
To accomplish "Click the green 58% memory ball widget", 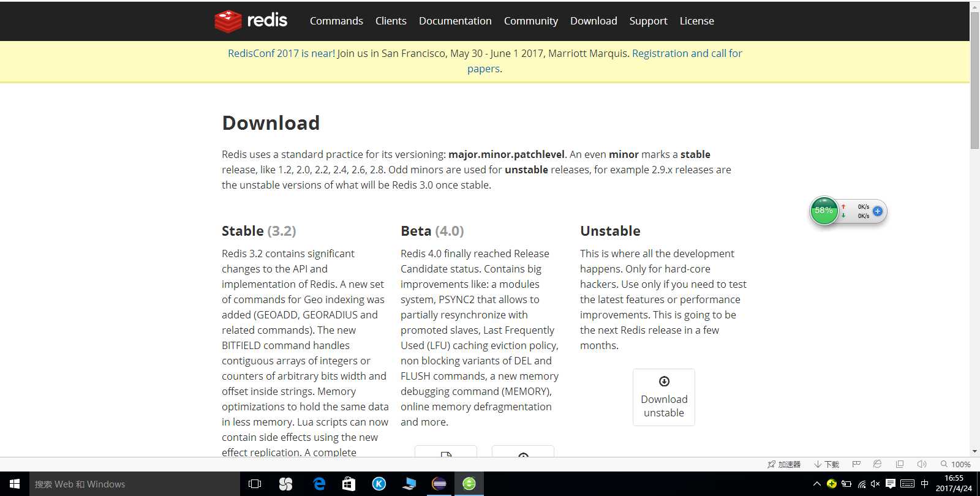I will (824, 211).
